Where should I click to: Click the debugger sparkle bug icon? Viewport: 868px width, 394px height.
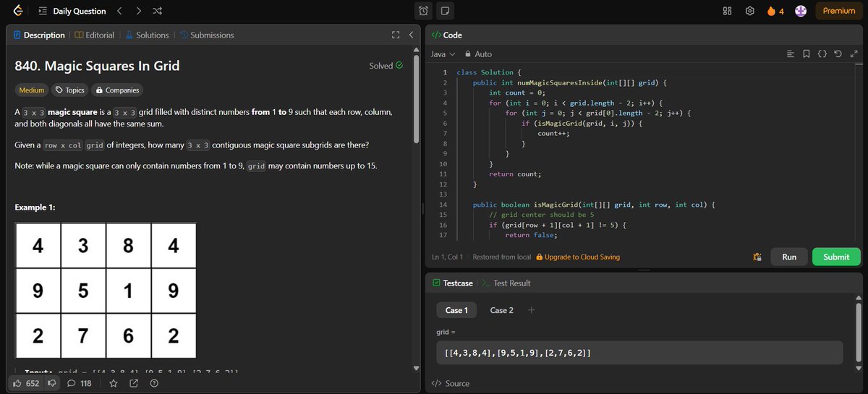(x=757, y=257)
